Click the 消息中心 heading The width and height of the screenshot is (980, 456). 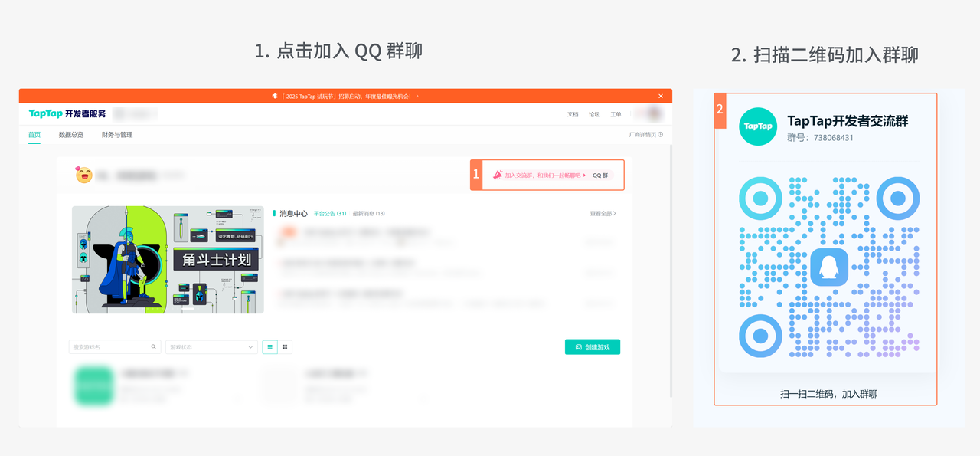click(x=293, y=214)
